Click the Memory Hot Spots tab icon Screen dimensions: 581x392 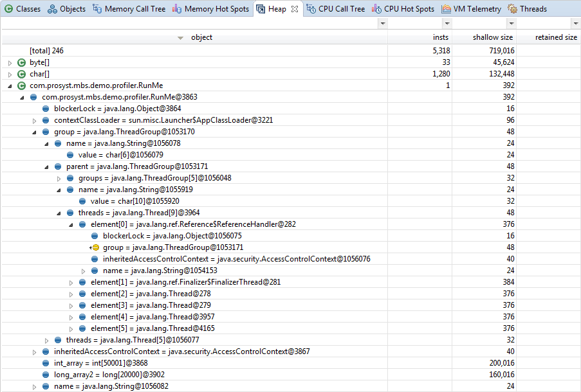176,9
